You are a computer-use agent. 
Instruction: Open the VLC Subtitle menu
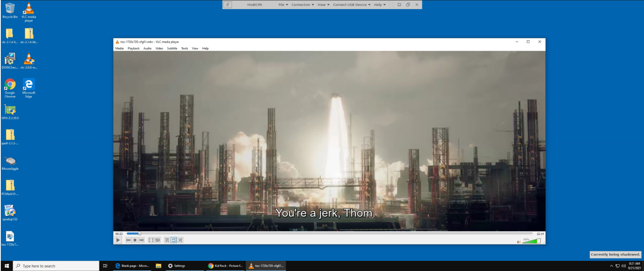coord(172,48)
